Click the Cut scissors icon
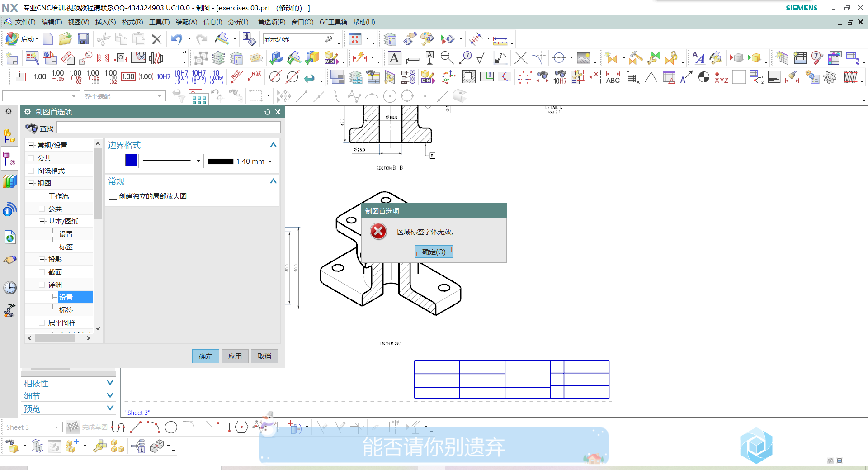The width and height of the screenshot is (868, 470). (x=104, y=39)
